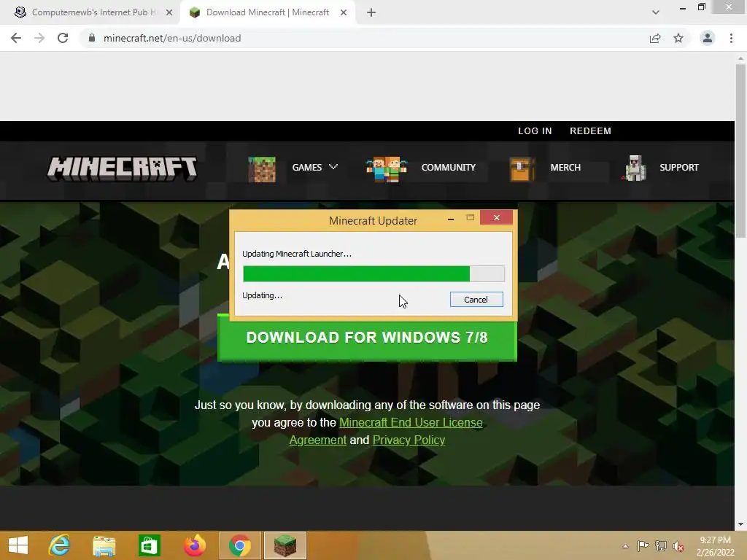Screen dimensions: 747x560
Task: Bookmark this page with the star
Action: pyautogui.click(x=678, y=38)
